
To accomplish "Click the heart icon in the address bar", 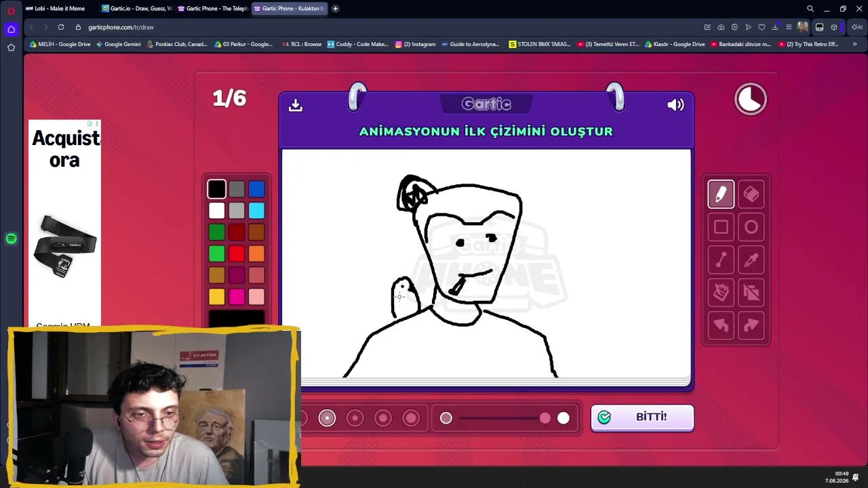I will pos(762,27).
